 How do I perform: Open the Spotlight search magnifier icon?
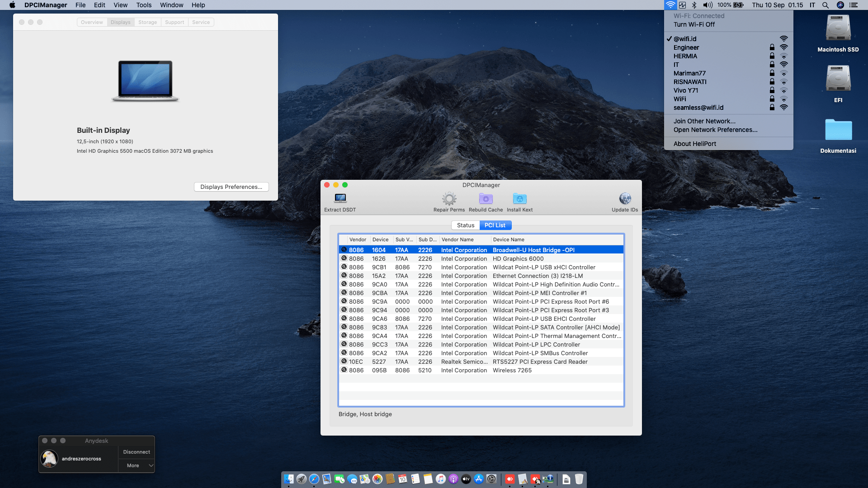click(x=825, y=5)
